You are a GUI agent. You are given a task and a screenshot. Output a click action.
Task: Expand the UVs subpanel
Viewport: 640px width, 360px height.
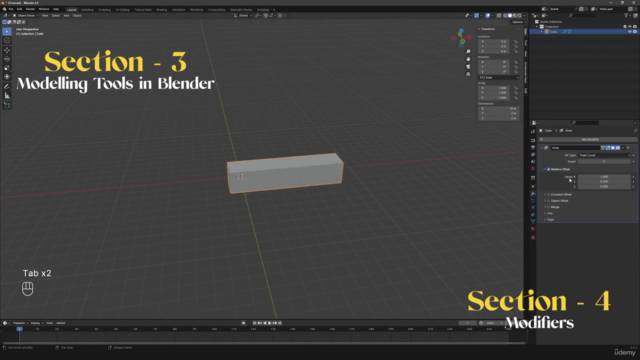[x=545, y=213]
